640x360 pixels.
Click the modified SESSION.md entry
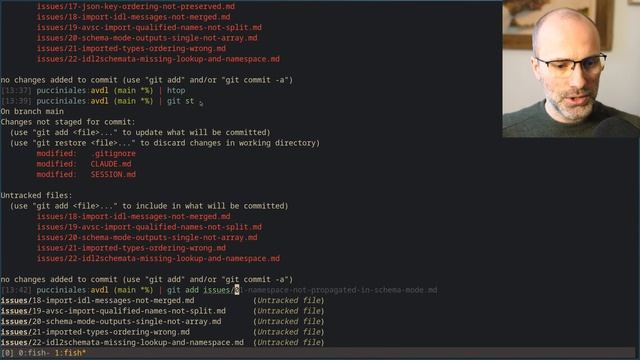[x=86, y=175]
